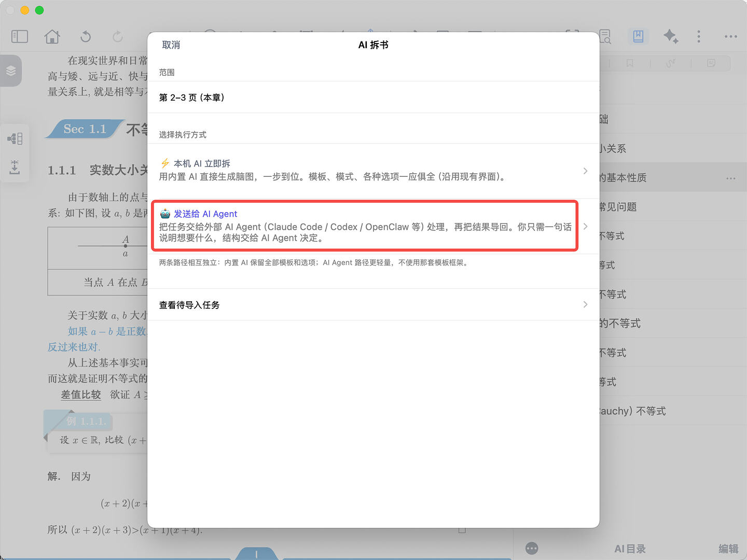
Task: Click the underlined 差值比较 text
Action: [x=81, y=395]
